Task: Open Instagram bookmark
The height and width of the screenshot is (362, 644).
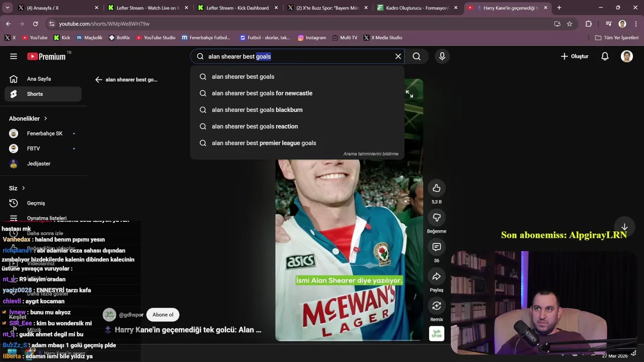Action: [312, 38]
